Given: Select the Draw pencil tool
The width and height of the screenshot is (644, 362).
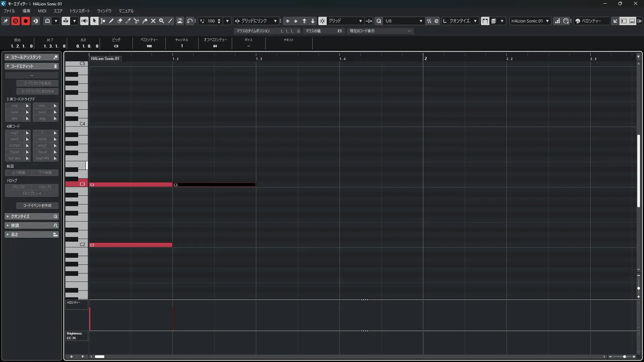Looking at the screenshot, I should (x=111, y=21).
